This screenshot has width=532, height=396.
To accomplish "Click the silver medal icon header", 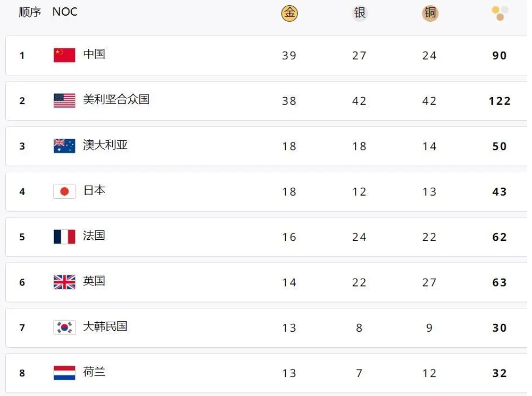I will 360,13.
